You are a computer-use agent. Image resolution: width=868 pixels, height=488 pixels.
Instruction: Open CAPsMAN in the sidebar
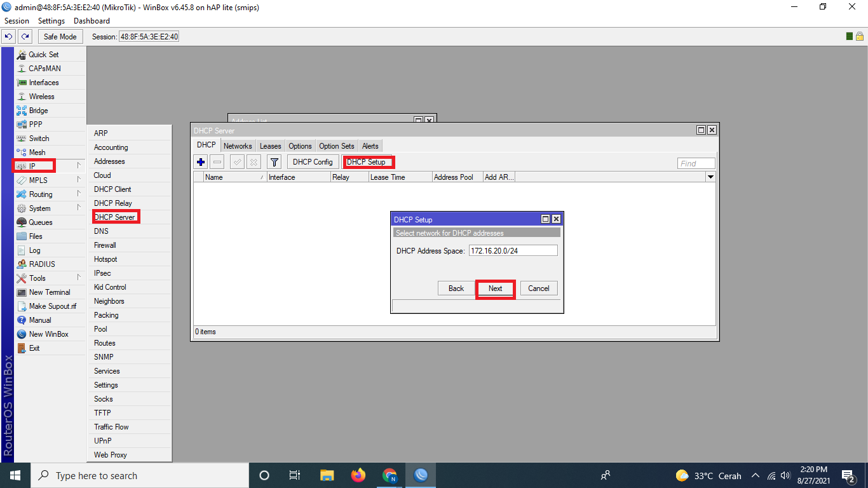coord(50,69)
